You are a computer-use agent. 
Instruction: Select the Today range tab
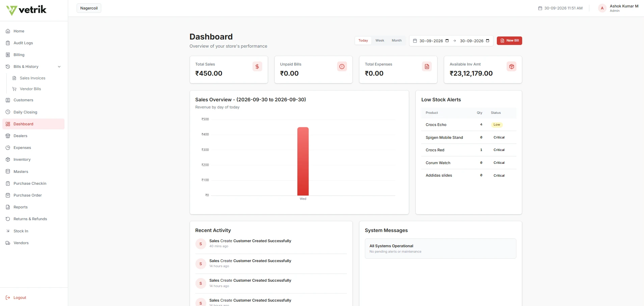pos(363,41)
